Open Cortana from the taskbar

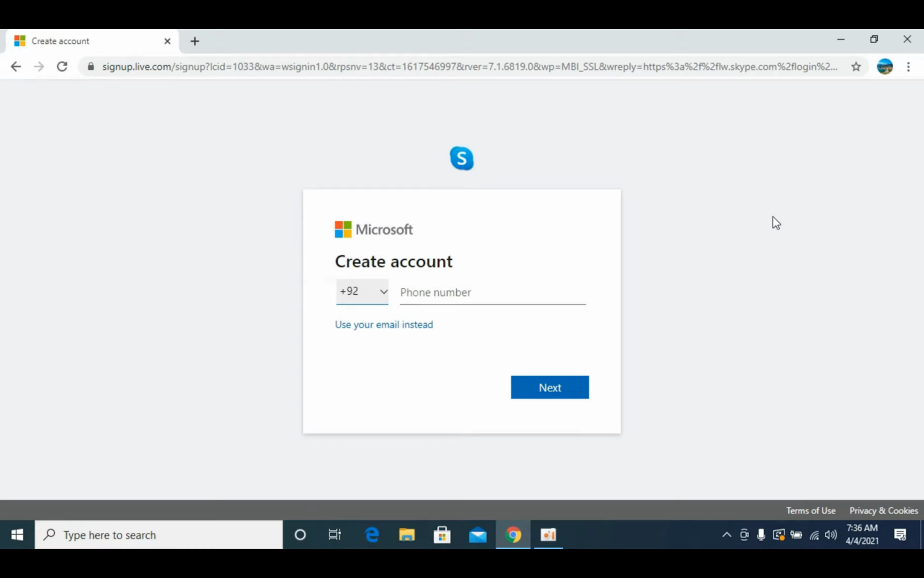300,535
